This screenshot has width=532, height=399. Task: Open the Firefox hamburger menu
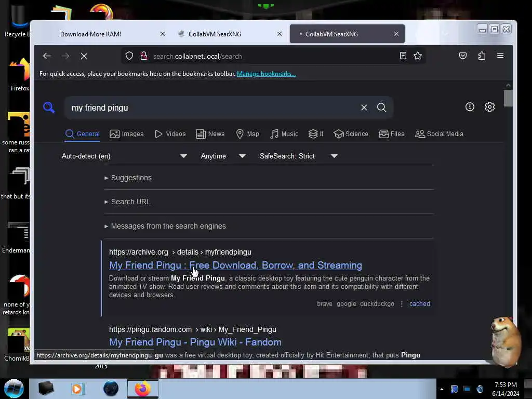[500, 56]
